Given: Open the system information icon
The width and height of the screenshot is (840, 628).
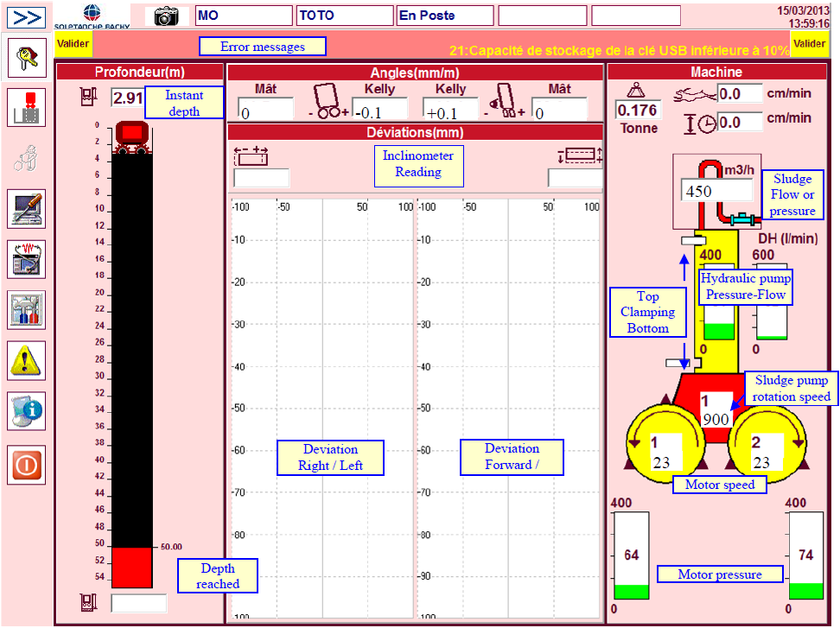Looking at the screenshot, I should coord(27,410).
